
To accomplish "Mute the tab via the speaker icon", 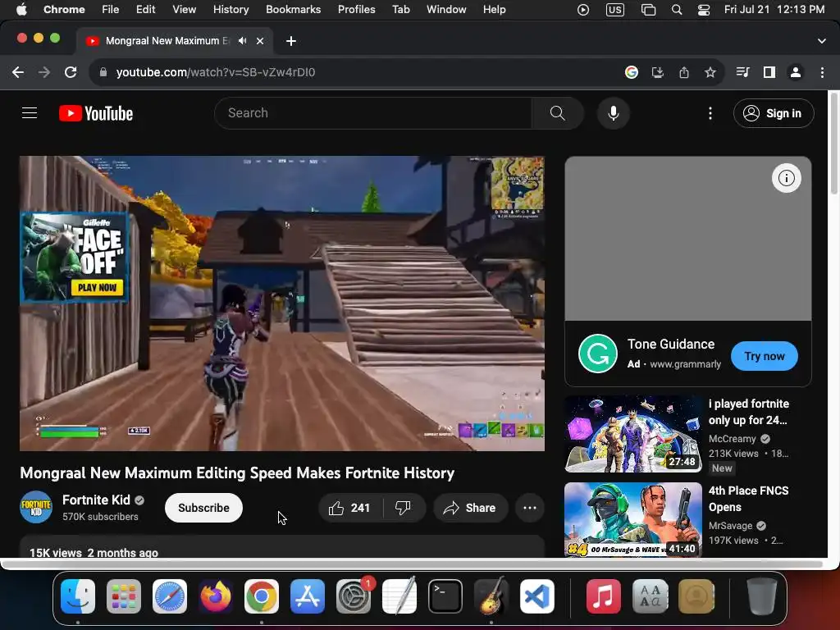I will point(243,41).
